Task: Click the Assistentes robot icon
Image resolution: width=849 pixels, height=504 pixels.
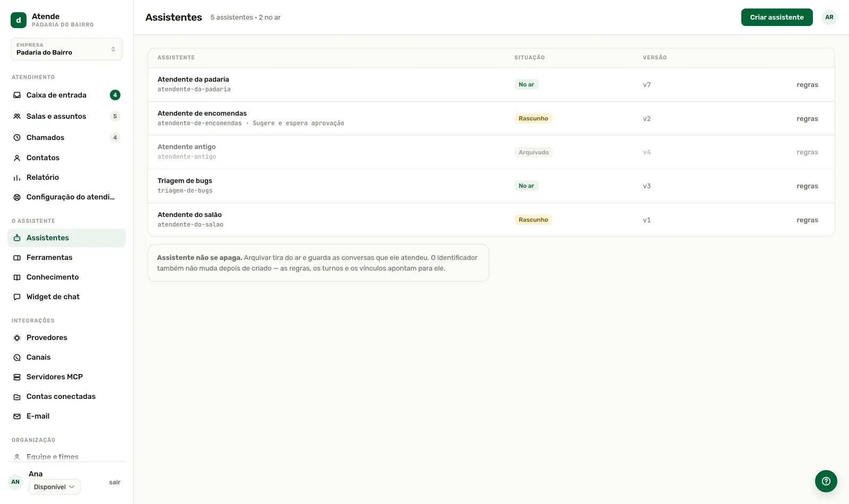Action: (17, 238)
